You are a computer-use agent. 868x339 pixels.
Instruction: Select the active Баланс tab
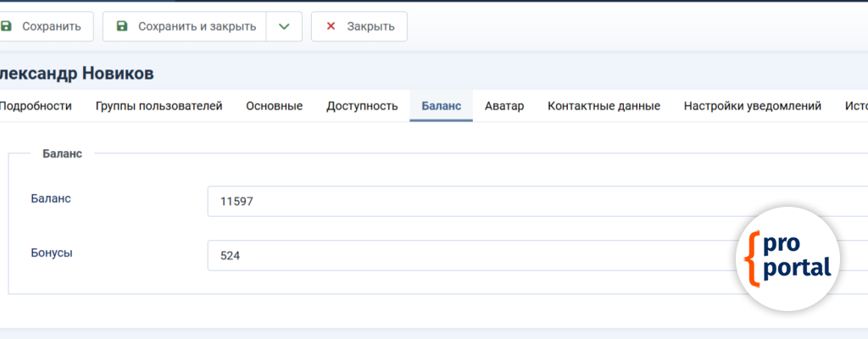pyautogui.click(x=441, y=106)
